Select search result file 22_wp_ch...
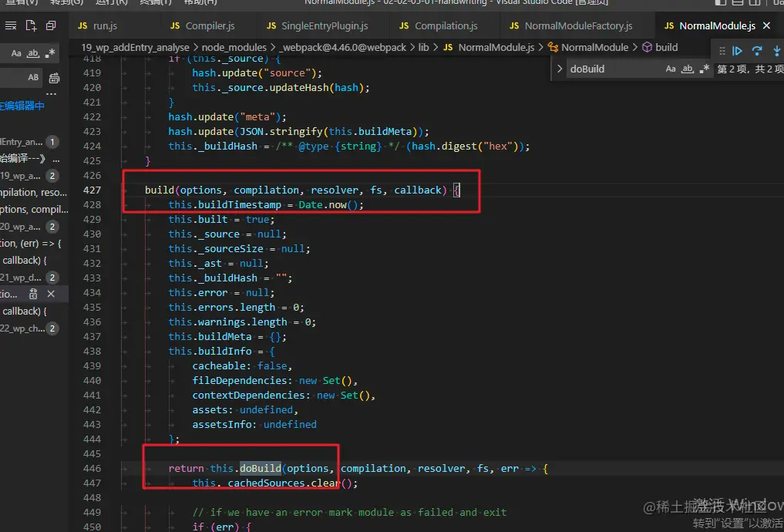 coord(30,328)
